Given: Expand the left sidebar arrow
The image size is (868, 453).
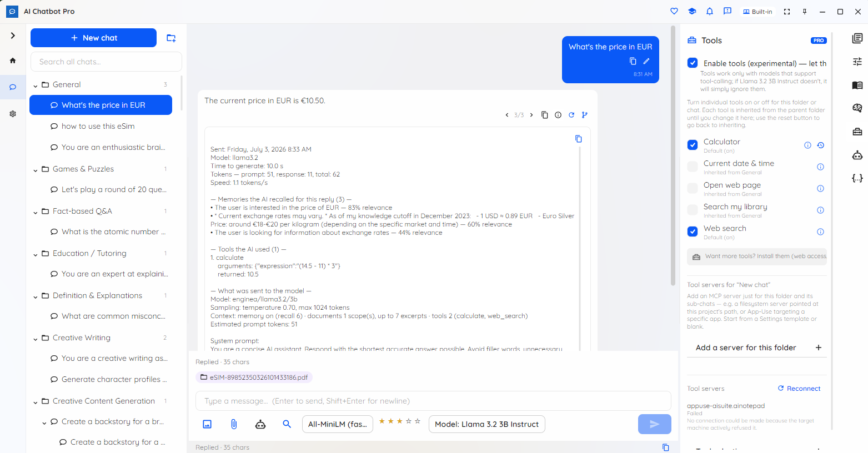Looking at the screenshot, I should [x=13, y=36].
